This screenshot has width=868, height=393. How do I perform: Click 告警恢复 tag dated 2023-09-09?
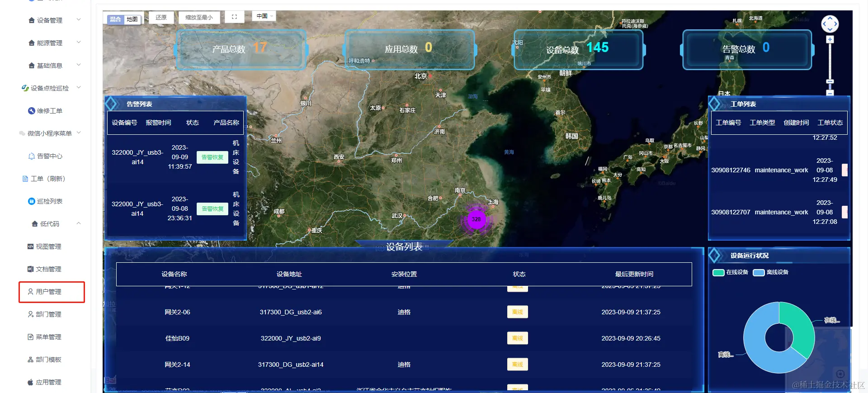tap(212, 157)
